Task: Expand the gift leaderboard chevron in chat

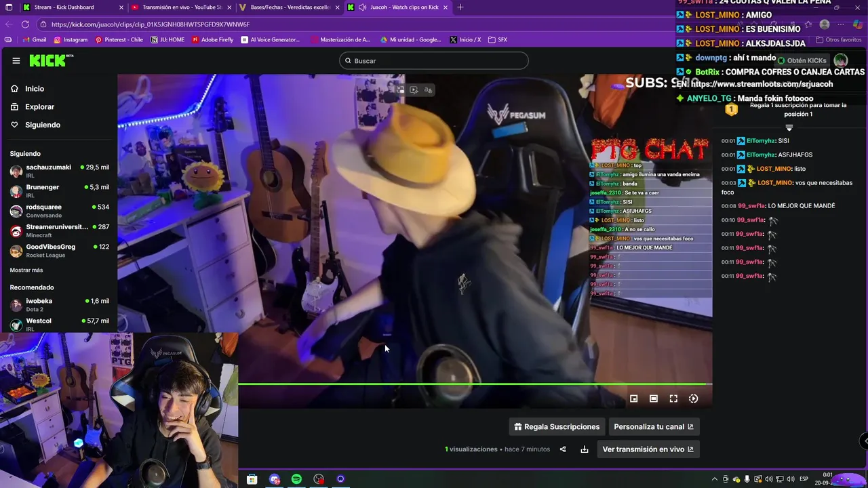Action: coord(789,127)
